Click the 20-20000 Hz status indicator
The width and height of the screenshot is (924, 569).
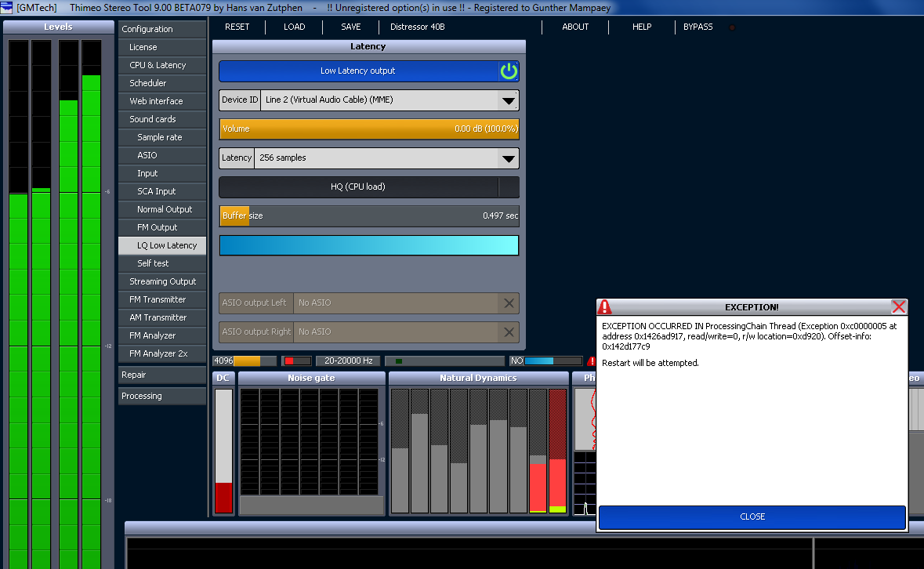tap(348, 361)
